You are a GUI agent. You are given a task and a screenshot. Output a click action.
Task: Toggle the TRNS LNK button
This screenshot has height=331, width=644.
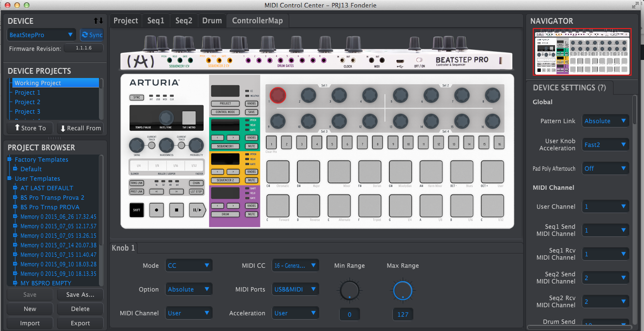[x=136, y=183]
